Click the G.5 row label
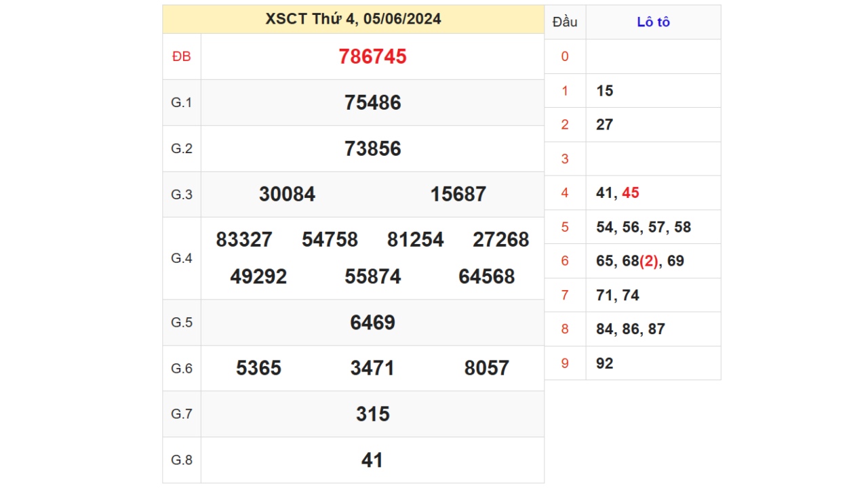This screenshot has width=868, height=488. [x=182, y=323]
